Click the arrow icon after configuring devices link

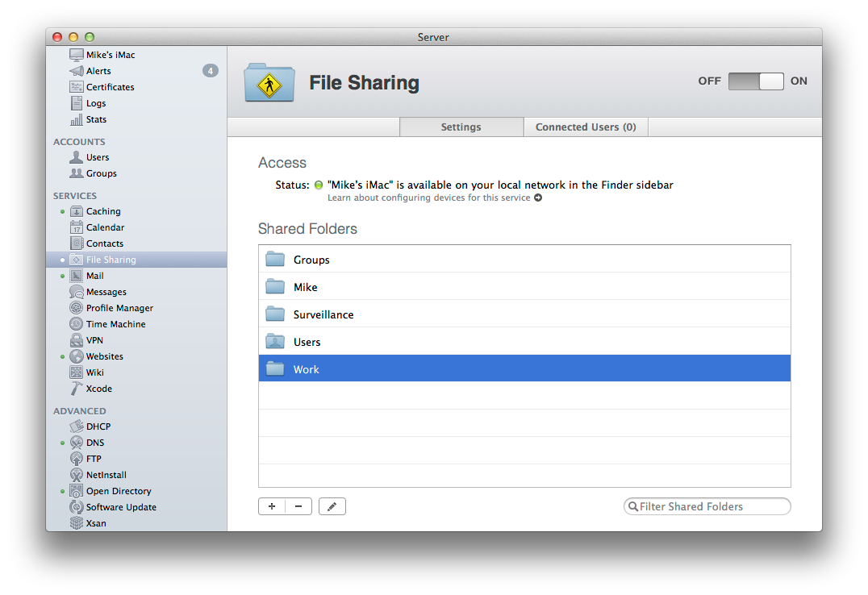[538, 198]
